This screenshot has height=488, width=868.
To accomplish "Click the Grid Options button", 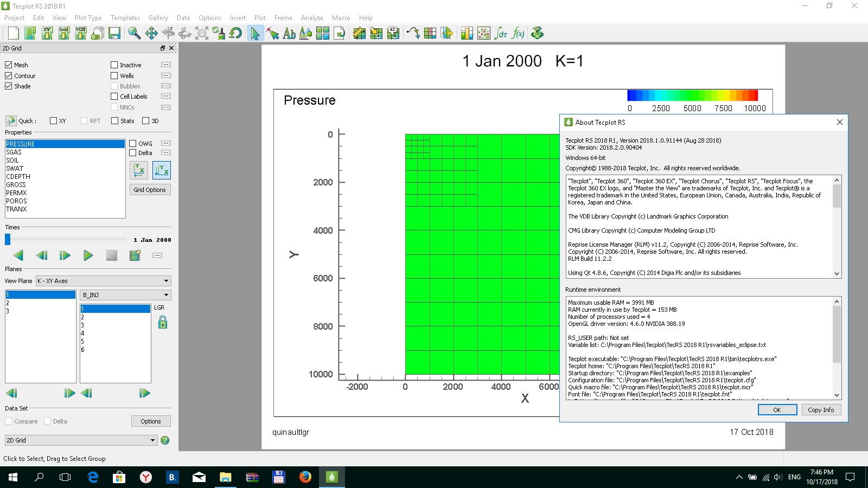I will [x=150, y=190].
